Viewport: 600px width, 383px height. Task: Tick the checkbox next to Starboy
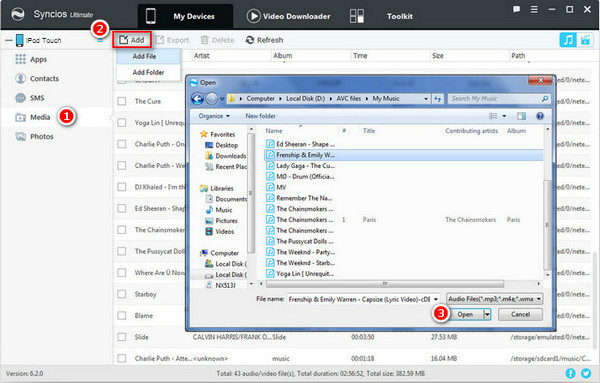pyautogui.click(x=122, y=294)
